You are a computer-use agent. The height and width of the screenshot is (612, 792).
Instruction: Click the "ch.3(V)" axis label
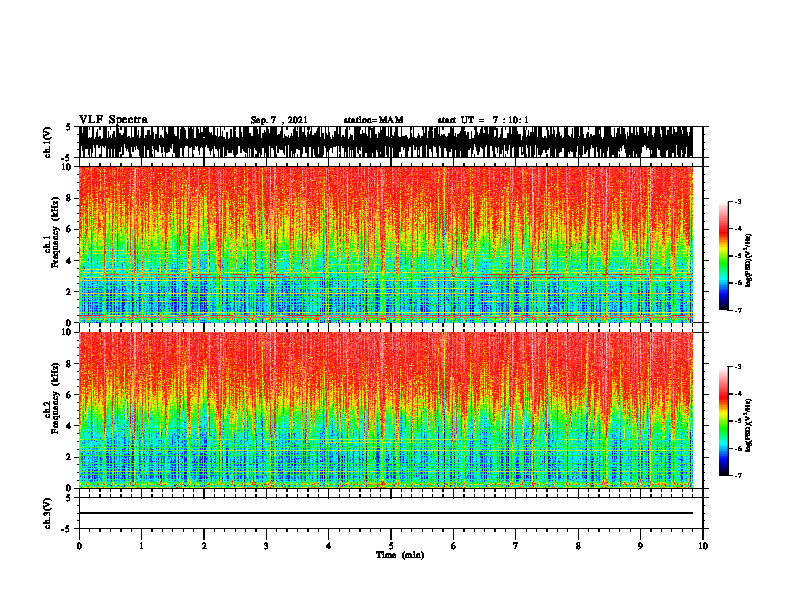point(47,513)
